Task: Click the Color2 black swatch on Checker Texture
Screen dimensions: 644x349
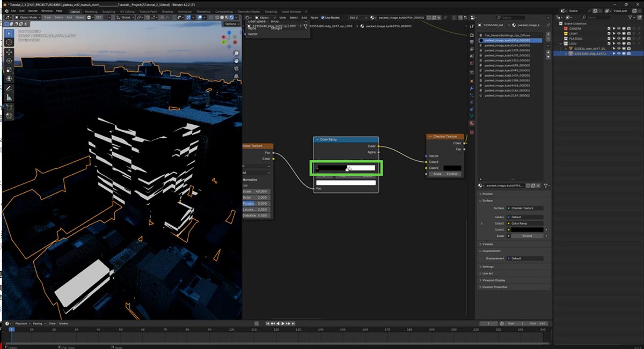Action: click(x=452, y=168)
